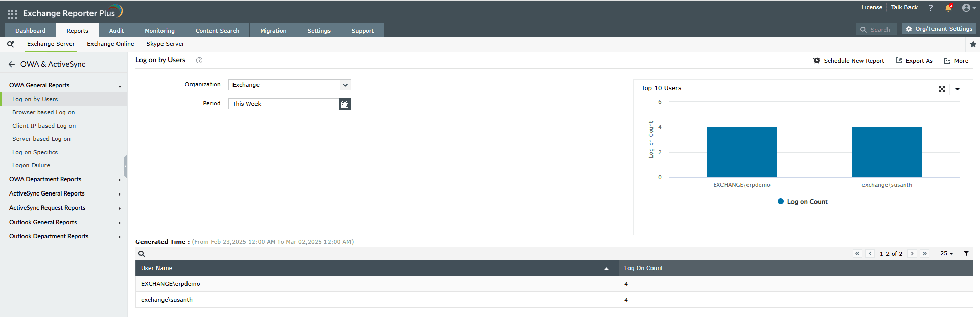
Task: Open the Content Search tab
Action: coord(217,31)
